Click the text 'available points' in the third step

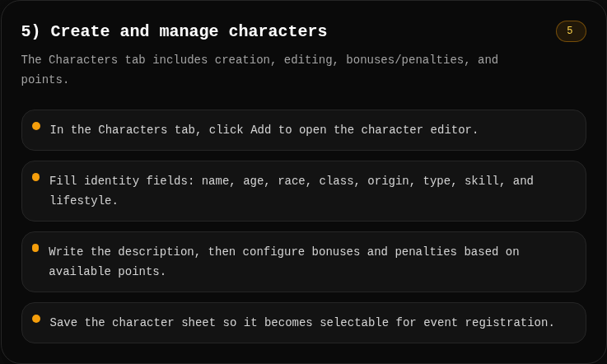104,272
